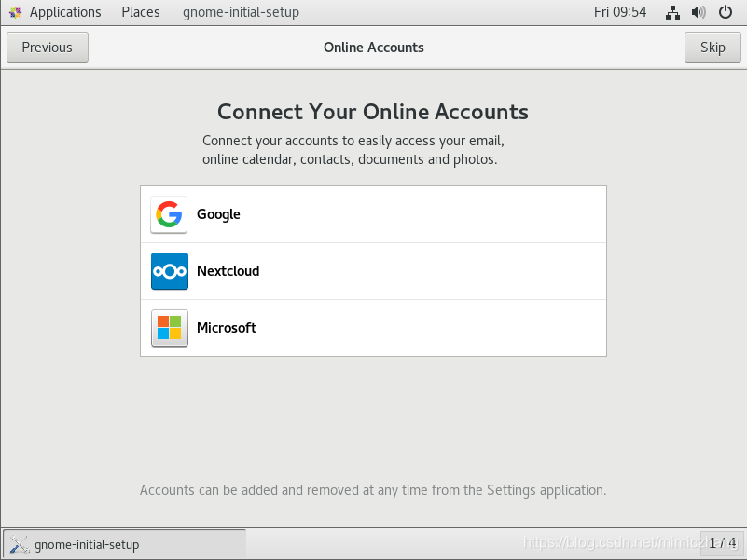Select the Nextcloud account label

(228, 271)
